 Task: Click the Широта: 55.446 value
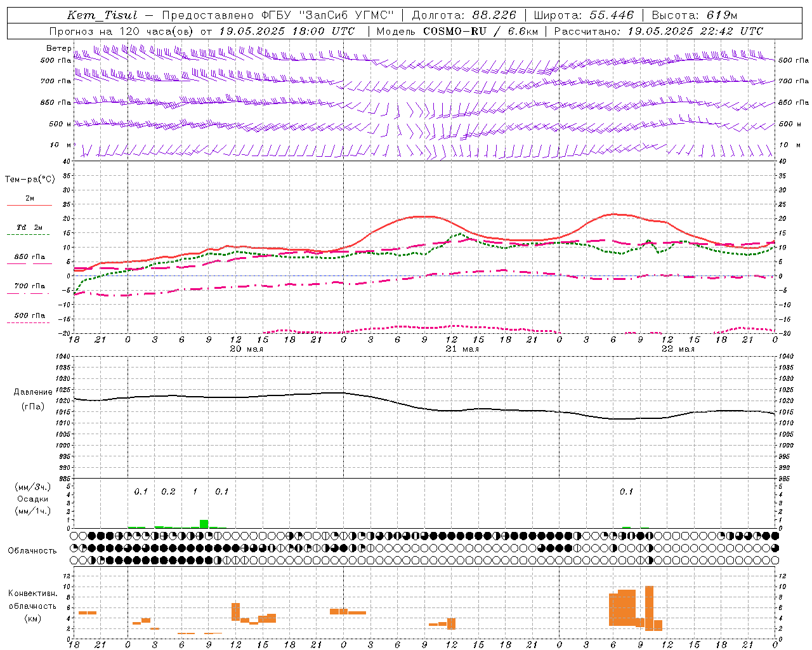pyautogui.click(x=584, y=15)
